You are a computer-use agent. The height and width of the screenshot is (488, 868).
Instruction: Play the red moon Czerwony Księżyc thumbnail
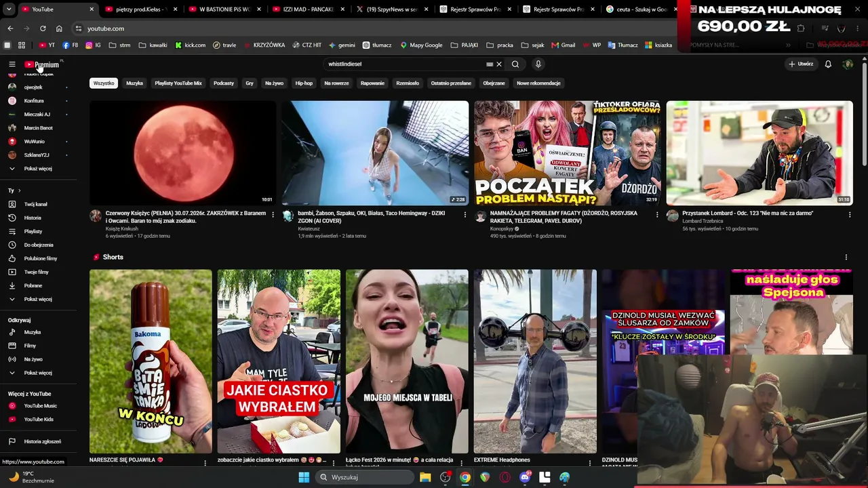pyautogui.click(x=183, y=152)
